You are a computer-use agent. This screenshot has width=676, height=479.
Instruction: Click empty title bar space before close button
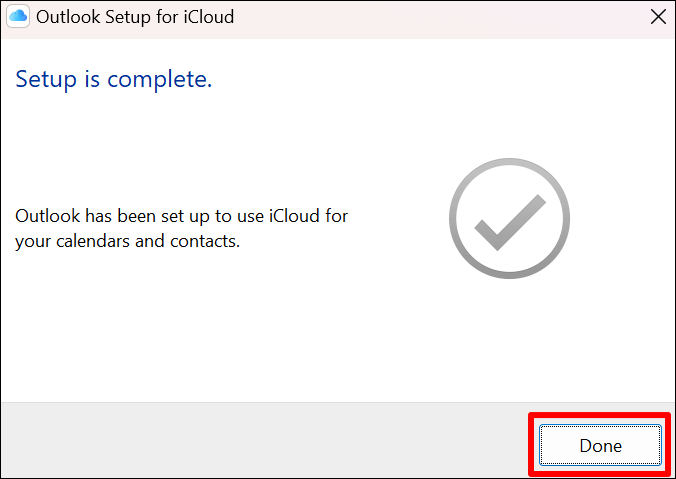point(450,16)
